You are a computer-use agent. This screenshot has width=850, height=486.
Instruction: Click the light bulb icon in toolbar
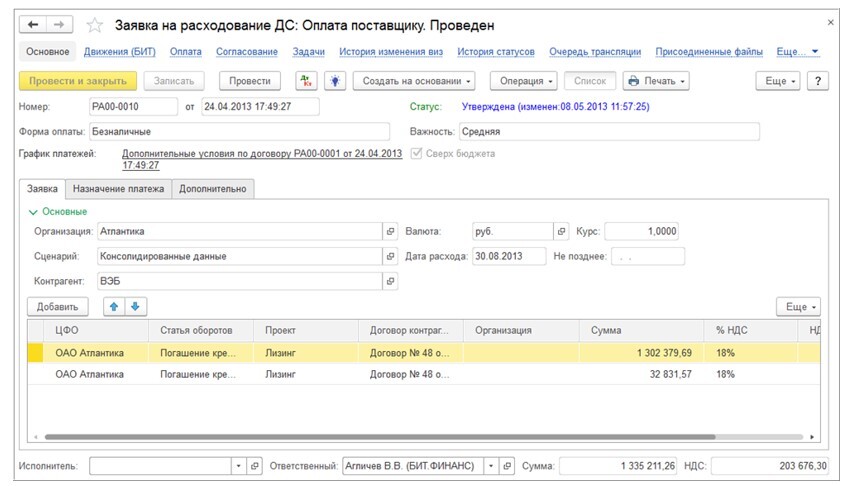tap(335, 81)
